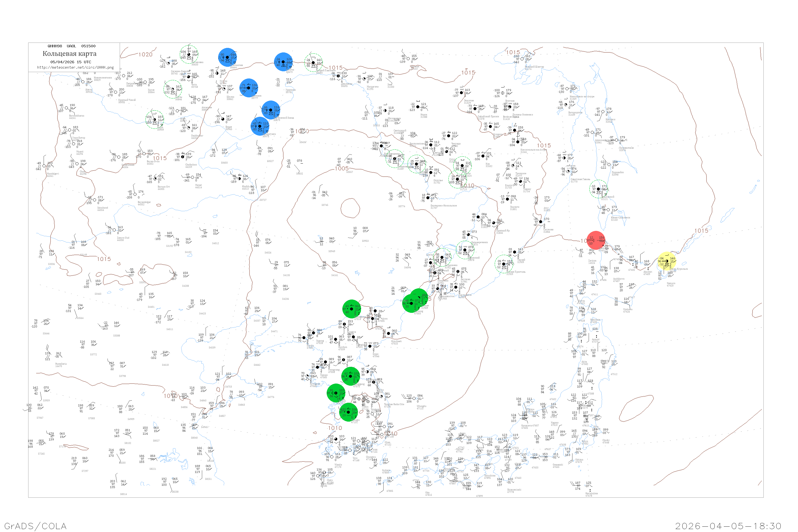Click the Кольцевая карта map title
Image resolution: width=798 pixels, height=532 pixels.
pyautogui.click(x=69, y=54)
